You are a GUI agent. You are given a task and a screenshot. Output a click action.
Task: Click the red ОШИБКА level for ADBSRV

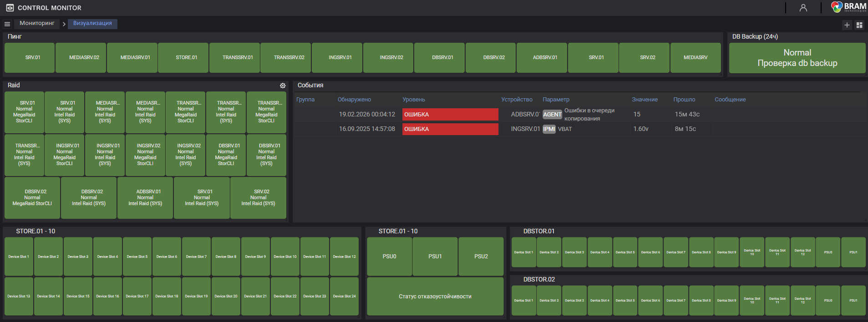(x=450, y=115)
